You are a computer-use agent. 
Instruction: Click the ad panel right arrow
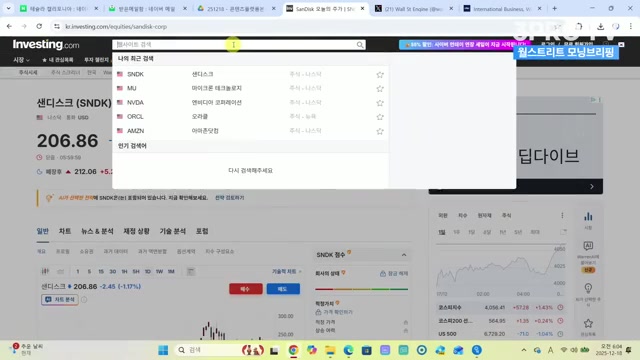click(x=592, y=187)
